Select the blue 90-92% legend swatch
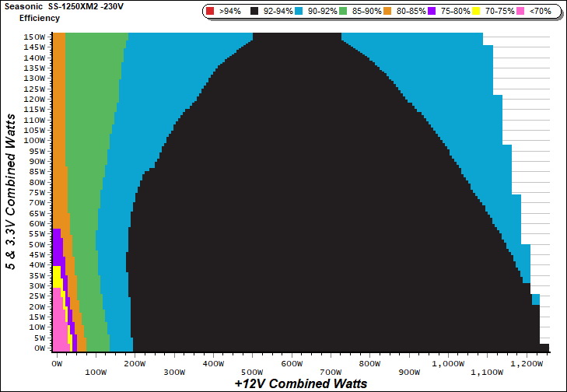 303,12
